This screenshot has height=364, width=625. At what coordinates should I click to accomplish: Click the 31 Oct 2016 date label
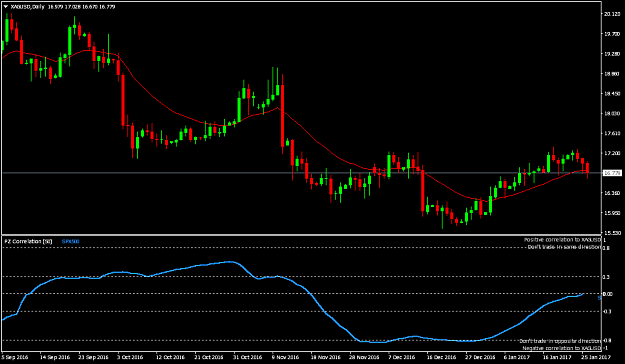[247, 357]
